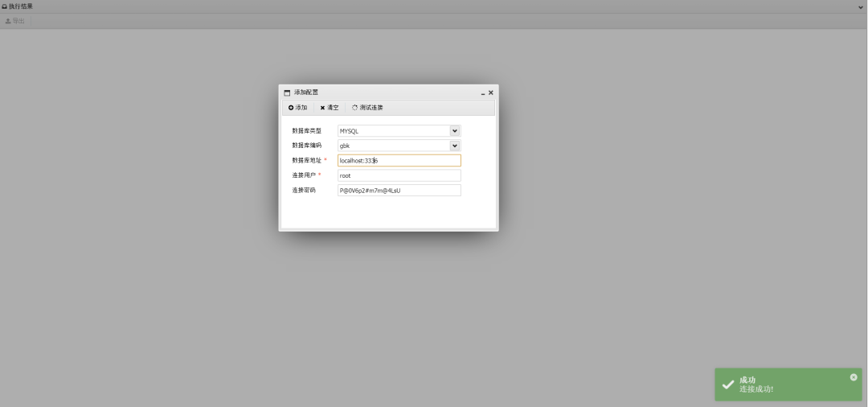Select the gbk encoding combo field

point(399,146)
